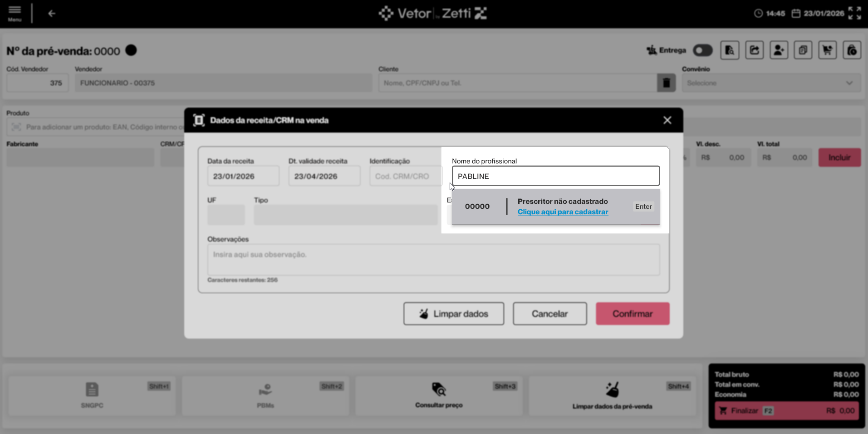Click the 'Nº da pré-venda: 0000' heading
Screen dimensions: 868x434
63,51
